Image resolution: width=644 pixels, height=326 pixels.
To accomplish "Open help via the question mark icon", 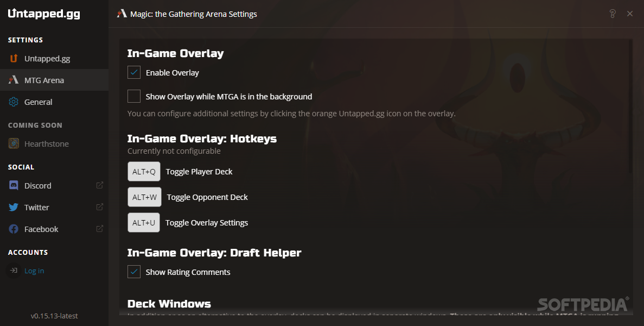I will [613, 14].
